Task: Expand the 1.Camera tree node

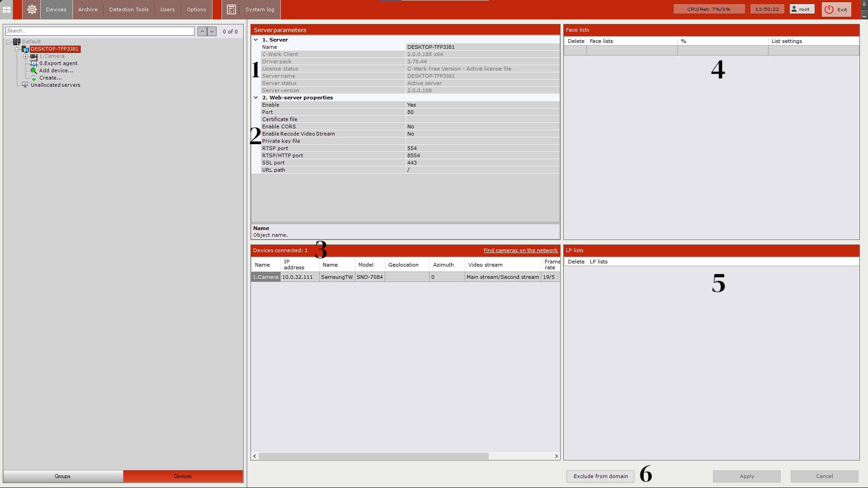Action: coord(26,56)
